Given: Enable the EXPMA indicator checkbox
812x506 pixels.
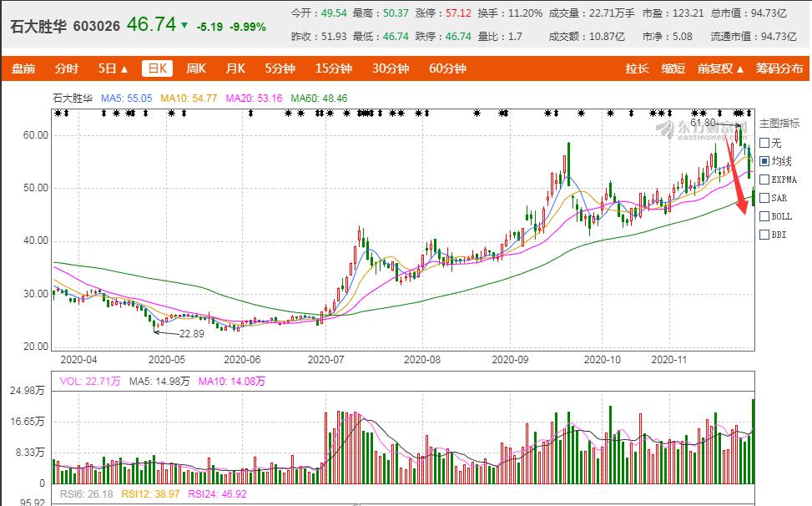Looking at the screenshot, I should [764, 180].
